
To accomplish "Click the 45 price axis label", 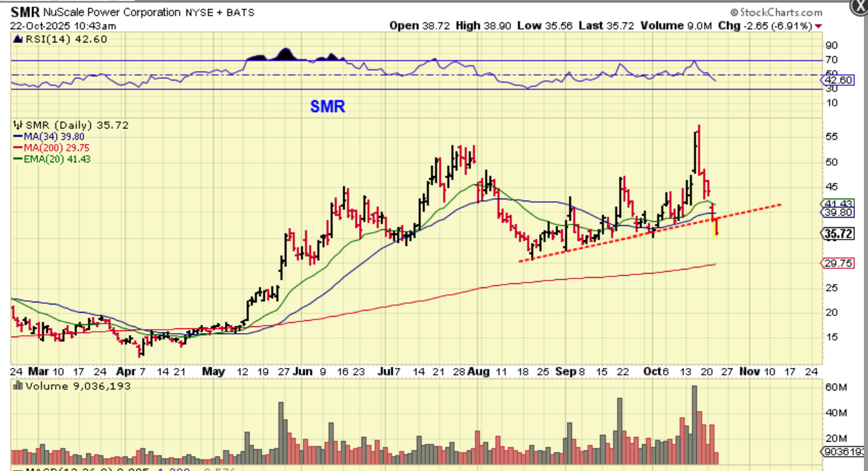I will (x=832, y=187).
